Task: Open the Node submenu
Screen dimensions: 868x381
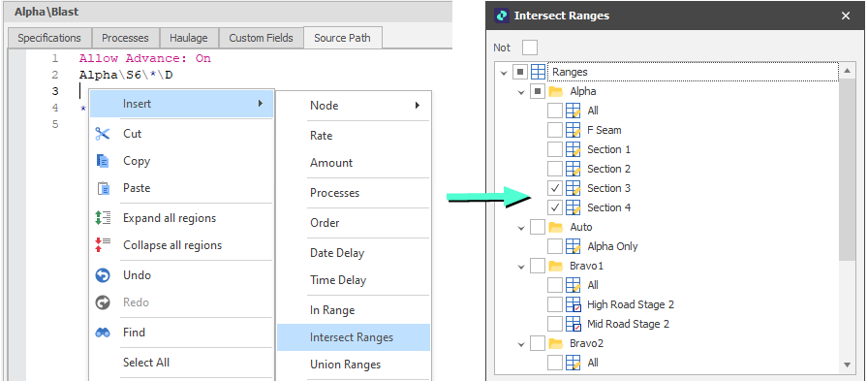Action: (354, 106)
